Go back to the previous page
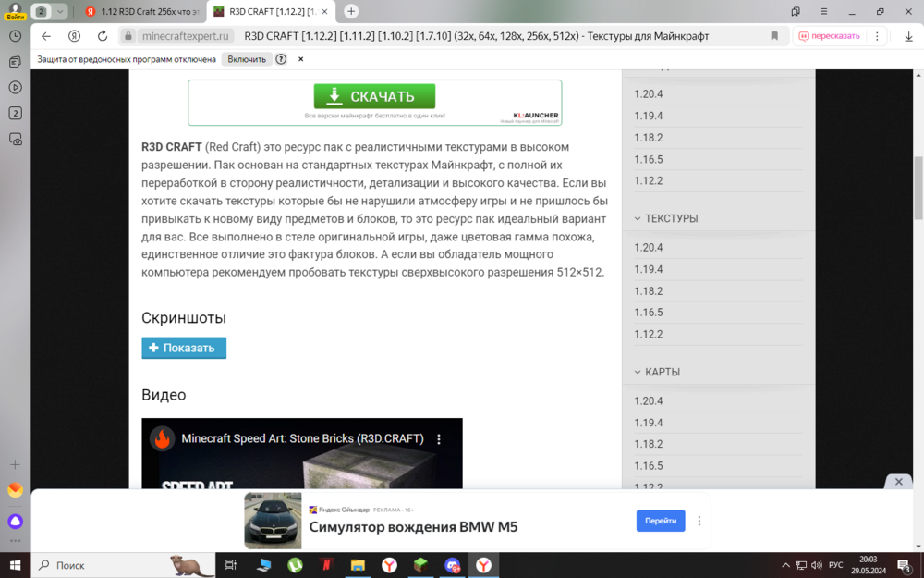924x578 pixels. pos(46,36)
